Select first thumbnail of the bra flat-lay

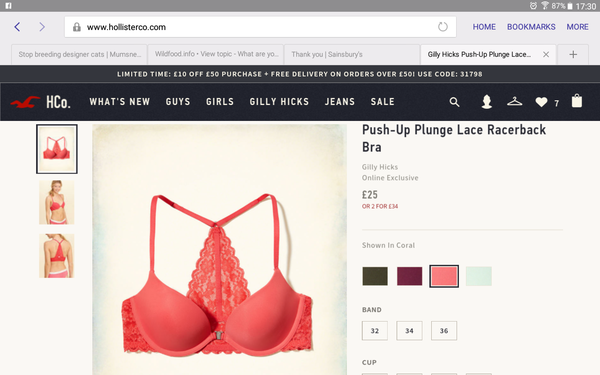[57, 149]
